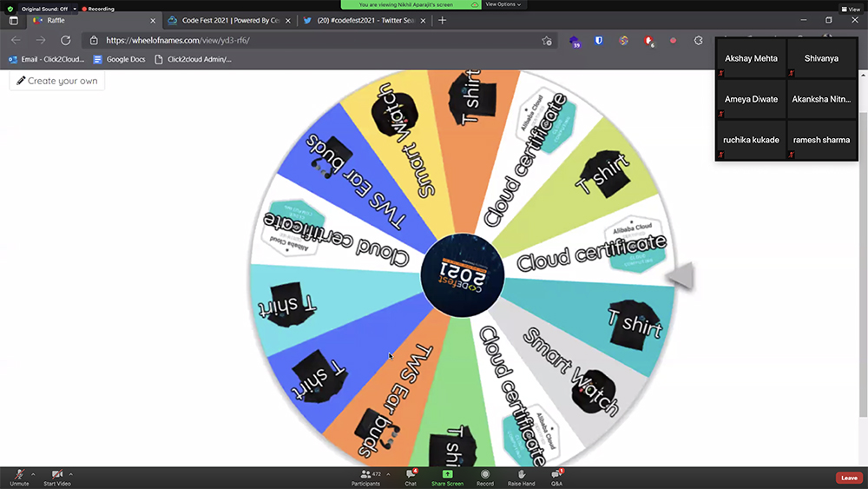Viewport: 868px width, 489px height.
Task: Select Akshay Mehta participant tile
Action: (x=751, y=58)
